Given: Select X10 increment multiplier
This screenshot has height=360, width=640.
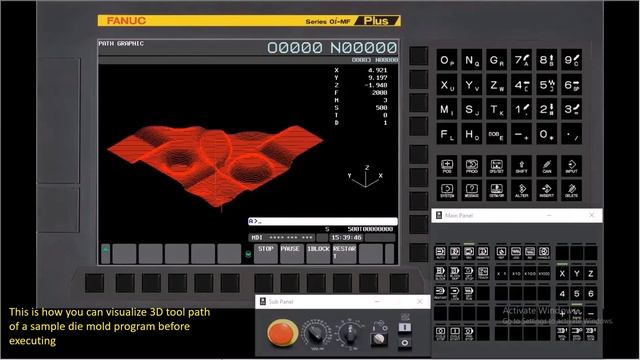Looking at the screenshot, I should click(x=516, y=273).
